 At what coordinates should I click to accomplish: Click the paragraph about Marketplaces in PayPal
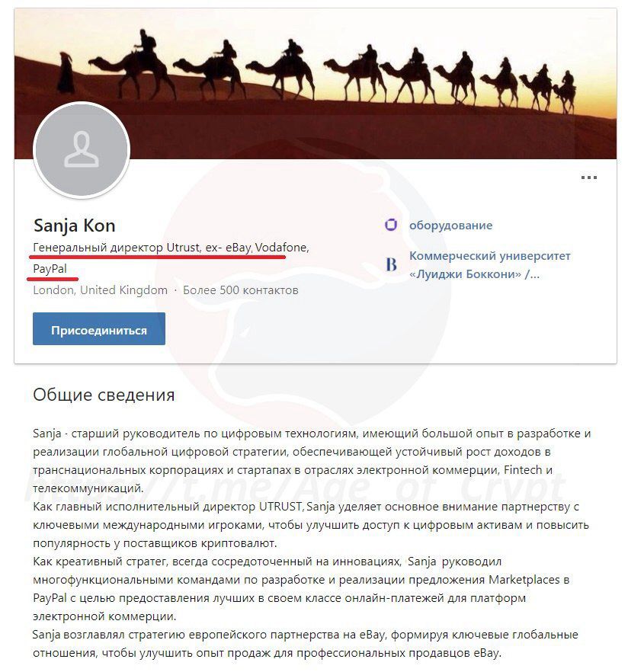click(301, 589)
